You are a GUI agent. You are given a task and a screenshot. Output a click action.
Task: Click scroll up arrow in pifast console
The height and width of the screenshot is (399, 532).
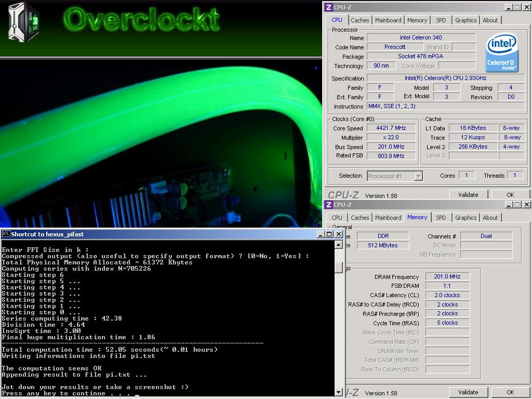click(339, 245)
